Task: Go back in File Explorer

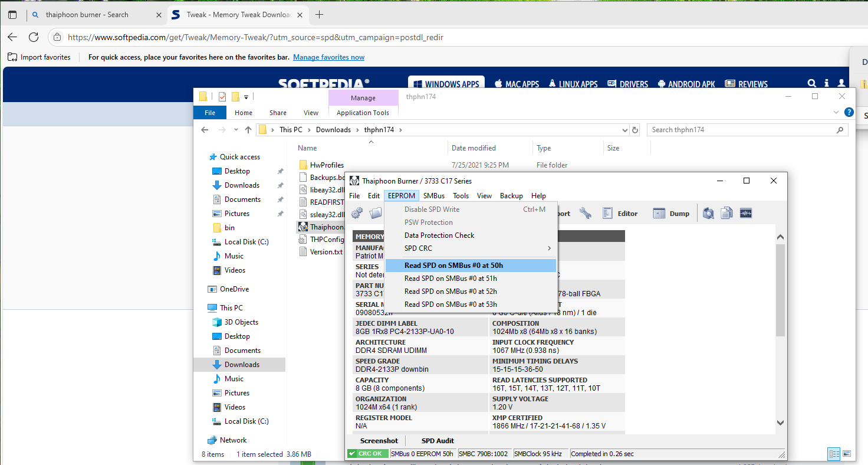Action: [x=205, y=130]
